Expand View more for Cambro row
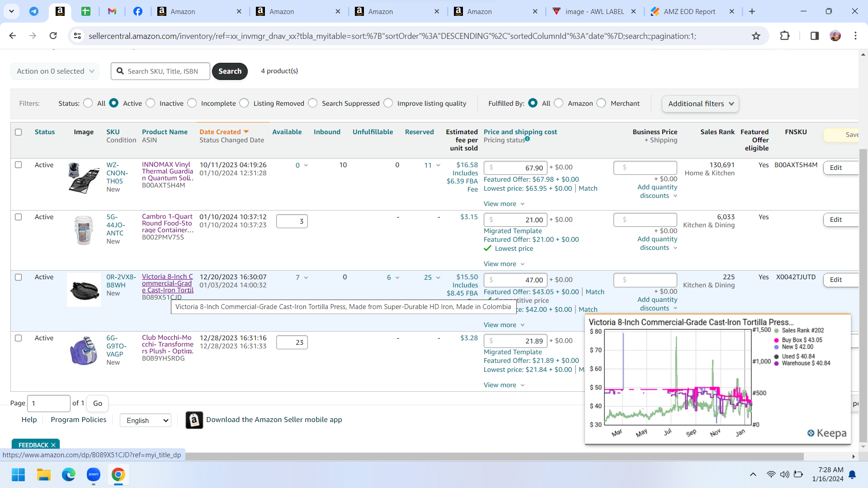This screenshot has height=488, width=868. (x=504, y=264)
